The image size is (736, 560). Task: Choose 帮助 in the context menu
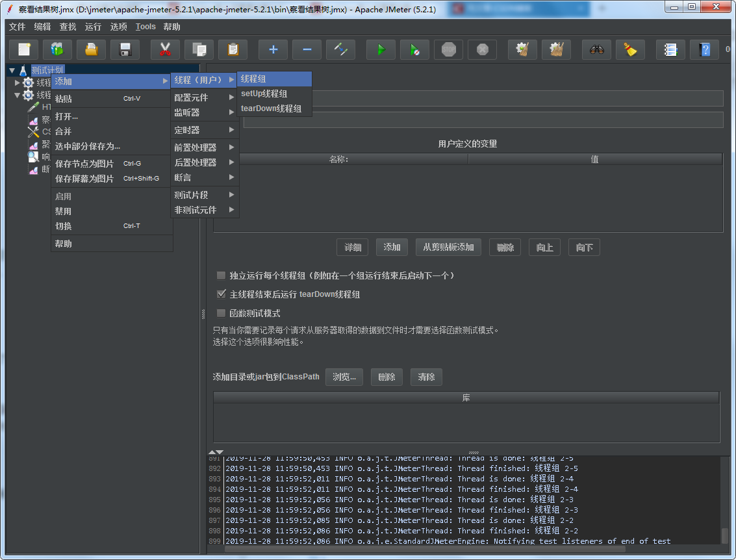tap(112, 244)
